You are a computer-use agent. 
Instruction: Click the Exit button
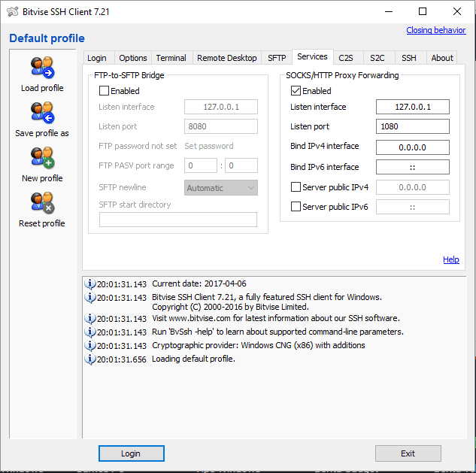click(x=408, y=453)
